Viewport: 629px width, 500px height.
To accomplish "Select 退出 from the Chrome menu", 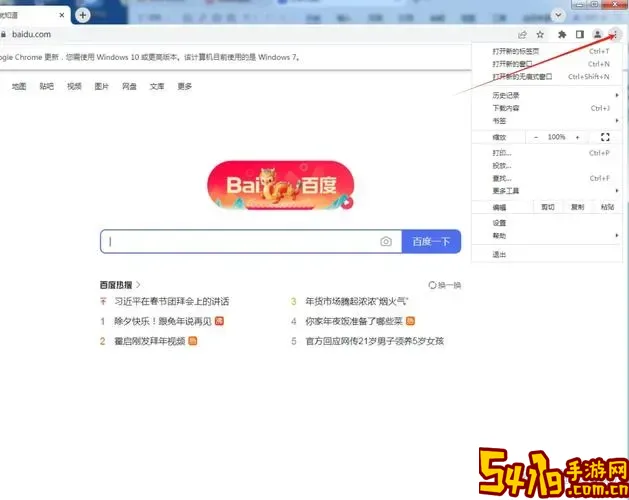I will [547, 254].
